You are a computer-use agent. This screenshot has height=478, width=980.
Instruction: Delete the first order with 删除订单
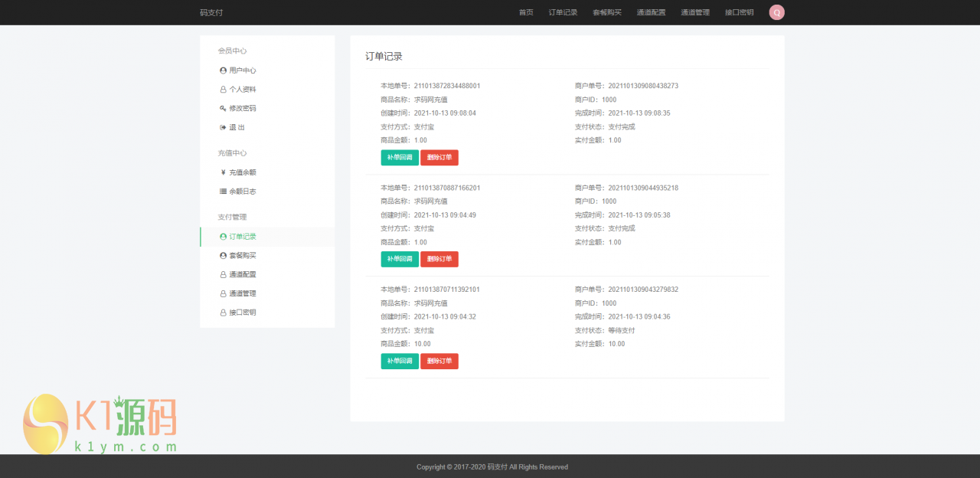(439, 157)
